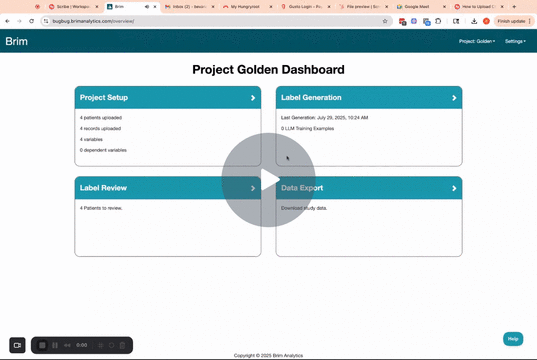Play the video using the center play button
The width and height of the screenshot is (537, 360).
pyautogui.click(x=268, y=180)
